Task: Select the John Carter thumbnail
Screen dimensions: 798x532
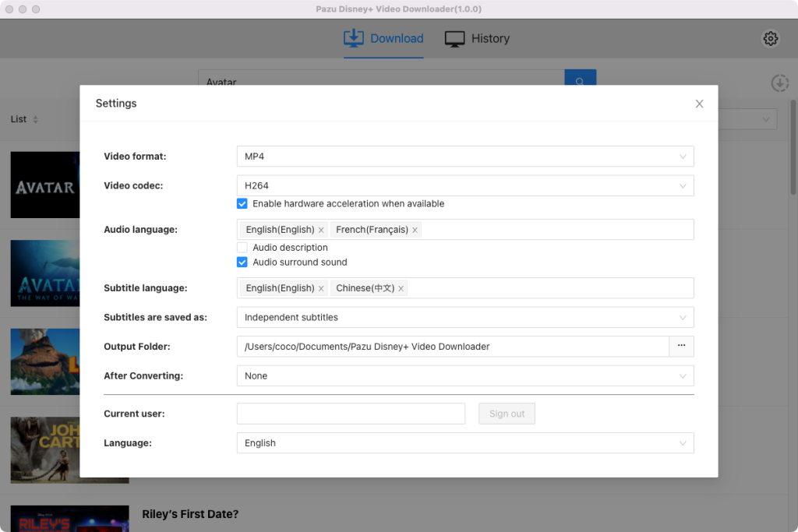Action: tap(45, 450)
